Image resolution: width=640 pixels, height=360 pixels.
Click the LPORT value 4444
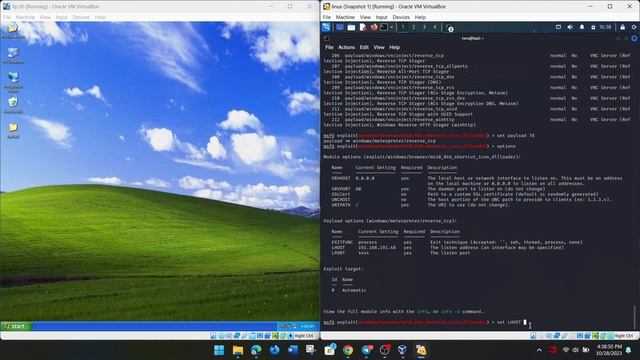(363, 253)
